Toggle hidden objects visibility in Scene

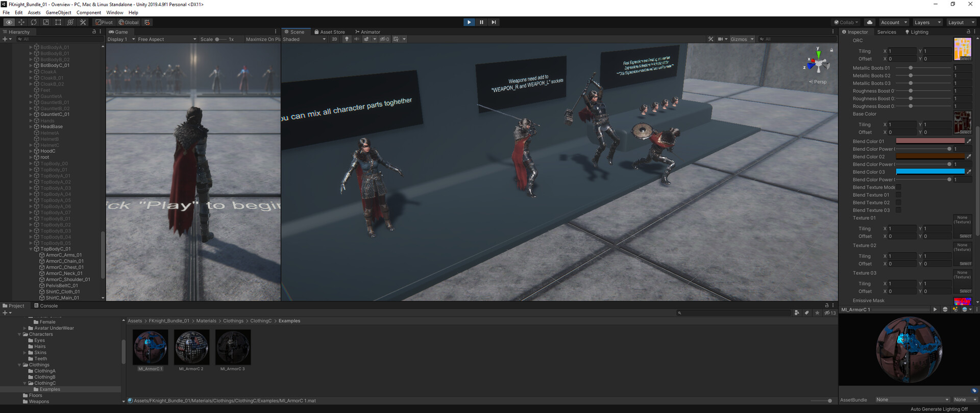[x=384, y=39]
